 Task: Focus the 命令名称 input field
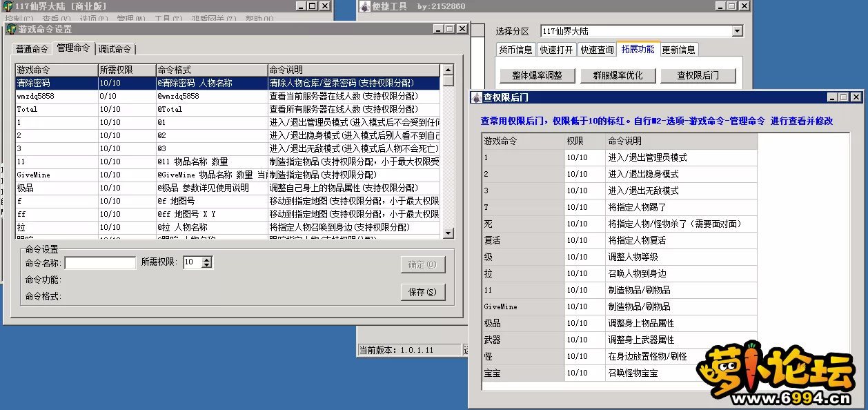(100, 262)
